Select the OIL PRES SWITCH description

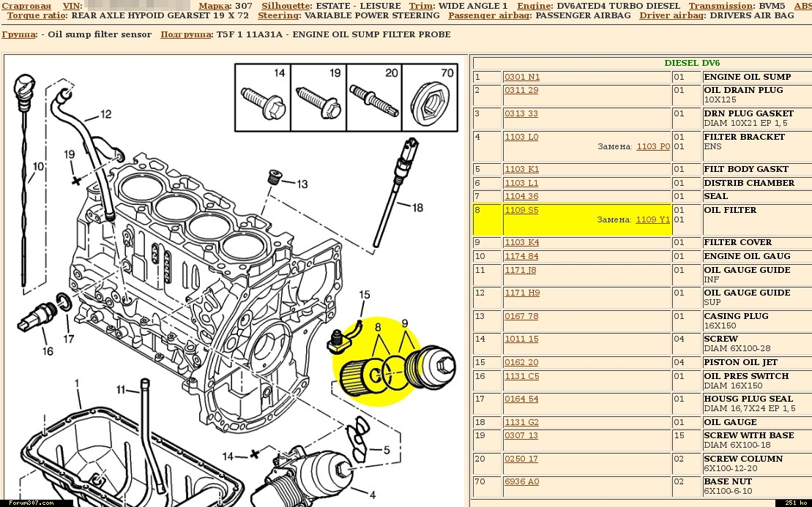746,376
